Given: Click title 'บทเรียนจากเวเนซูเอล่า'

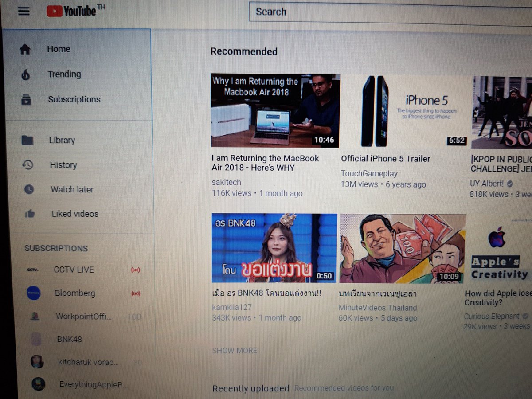Looking at the screenshot, I should 378,294.
